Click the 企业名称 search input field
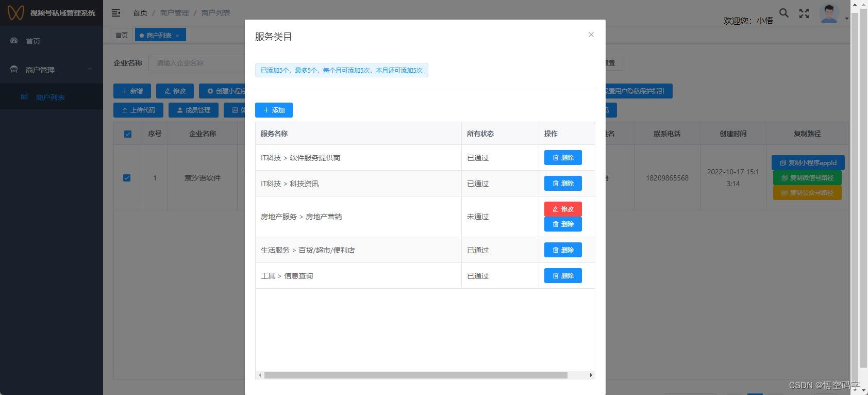 196,63
